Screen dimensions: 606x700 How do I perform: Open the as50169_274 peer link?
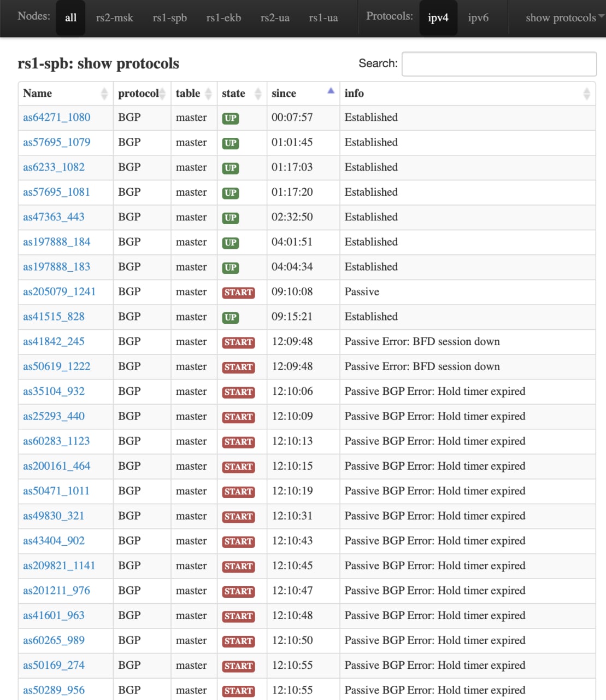click(54, 666)
